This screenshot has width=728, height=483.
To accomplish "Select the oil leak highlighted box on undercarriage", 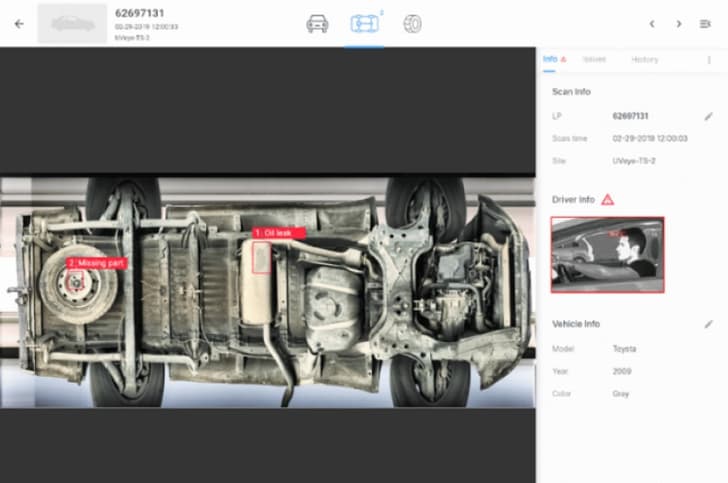I will (x=261, y=257).
